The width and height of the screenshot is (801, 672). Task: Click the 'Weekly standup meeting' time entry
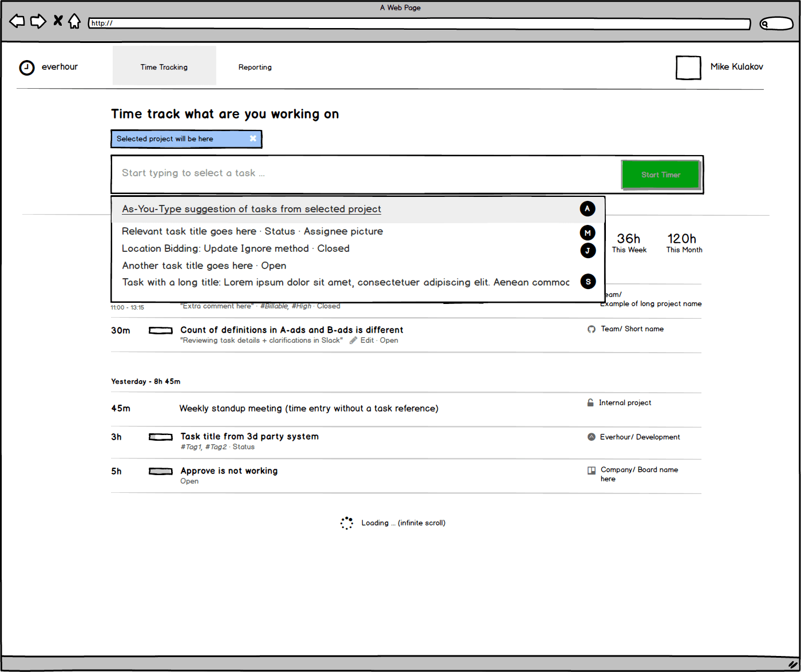(x=309, y=408)
